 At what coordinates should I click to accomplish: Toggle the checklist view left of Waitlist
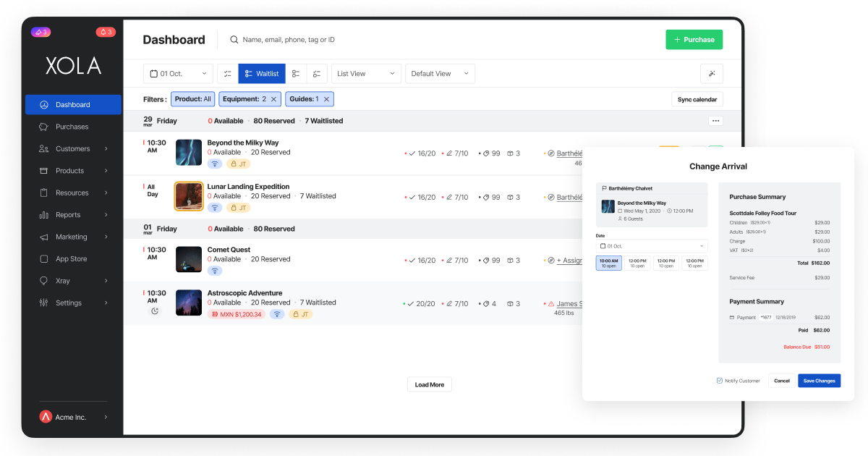(x=228, y=74)
